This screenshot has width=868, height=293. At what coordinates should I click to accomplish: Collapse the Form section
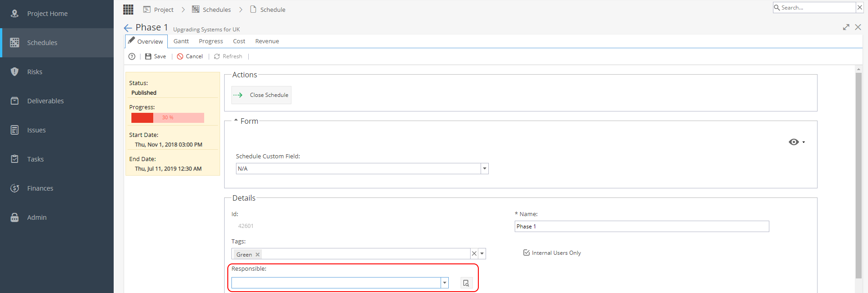[x=236, y=121]
